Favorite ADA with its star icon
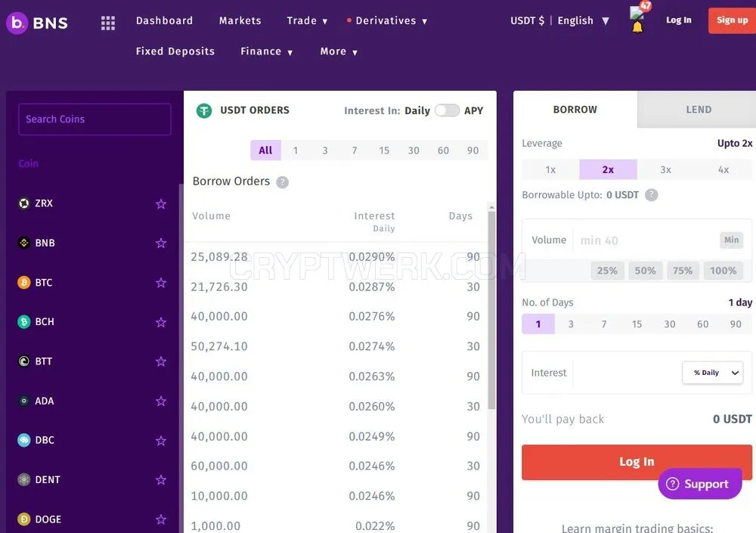The height and width of the screenshot is (533, 756). point(161,401)
